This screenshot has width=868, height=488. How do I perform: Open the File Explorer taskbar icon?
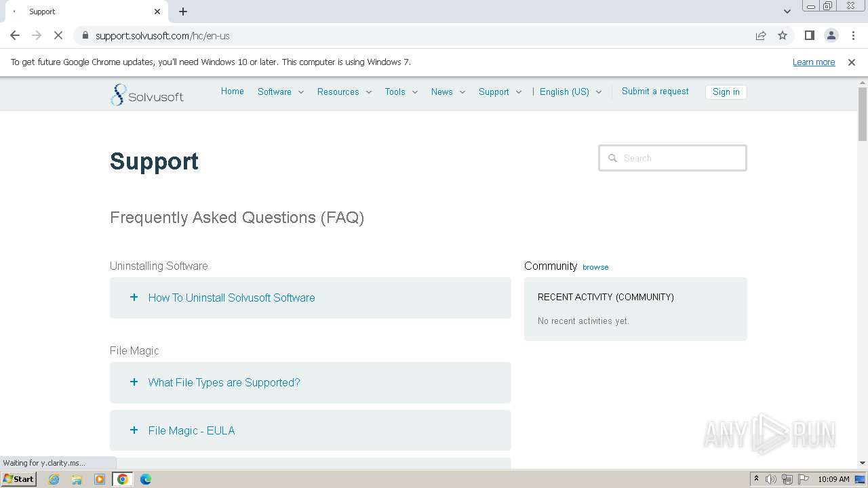[x=77, y=479]
